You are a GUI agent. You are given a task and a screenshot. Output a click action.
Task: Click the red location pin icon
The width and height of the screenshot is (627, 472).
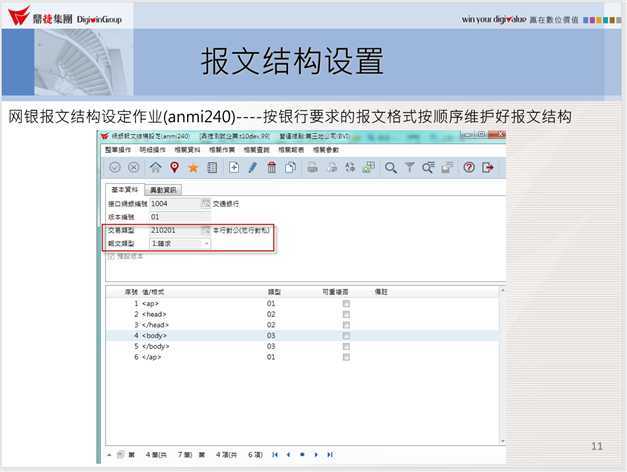[174, 167]
